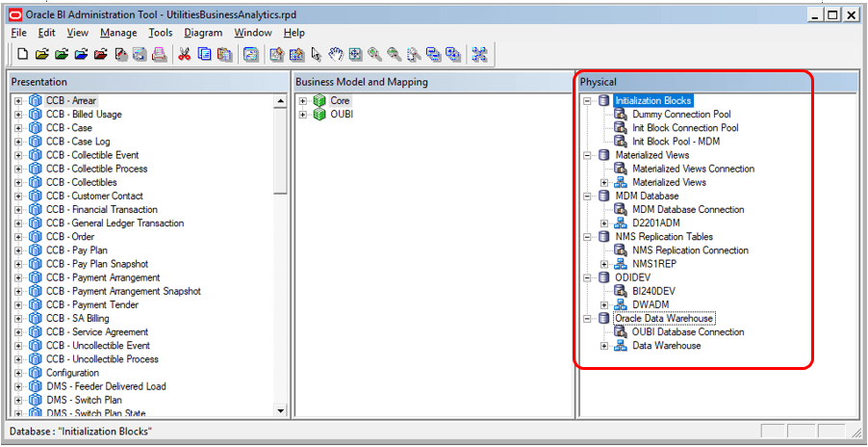The image size is (868, 447).
Task: Click the Core business model cube icon
Action: point(319,101)
